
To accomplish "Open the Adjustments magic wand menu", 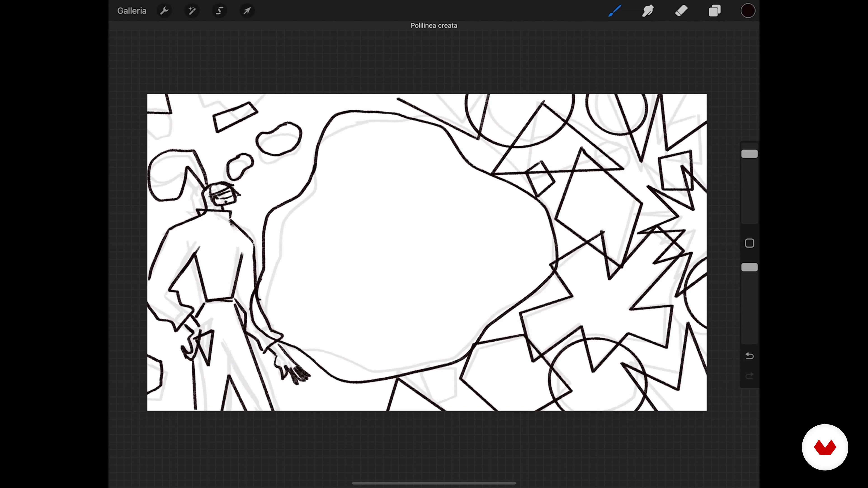I will click(192, 11).
